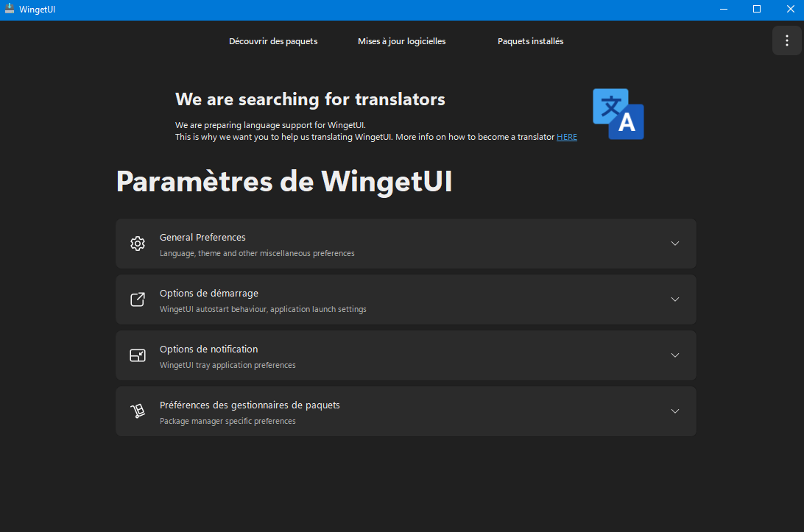Expand Options de démarrage with its chevron

pos(674,299)
